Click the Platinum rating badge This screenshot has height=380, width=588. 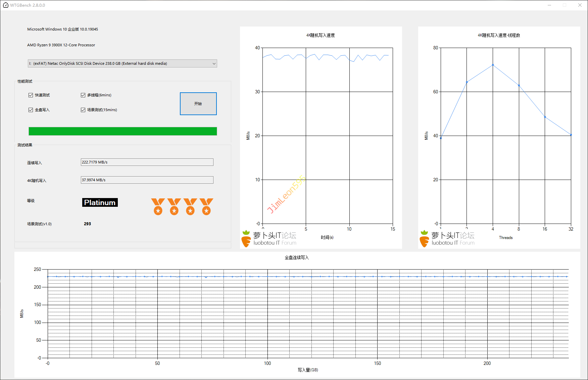(x=100, y=202)
